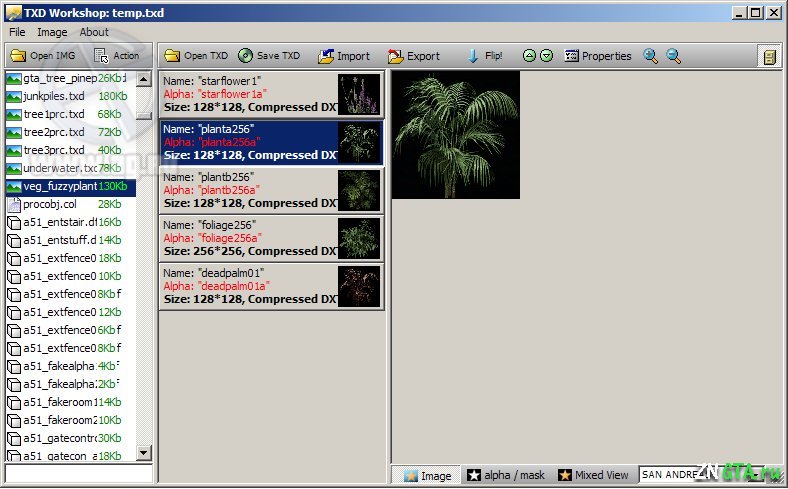Click file list scrollbar down arrow
Image resolution: width=788 pixels, height=489 pixels.
(144, 453)
